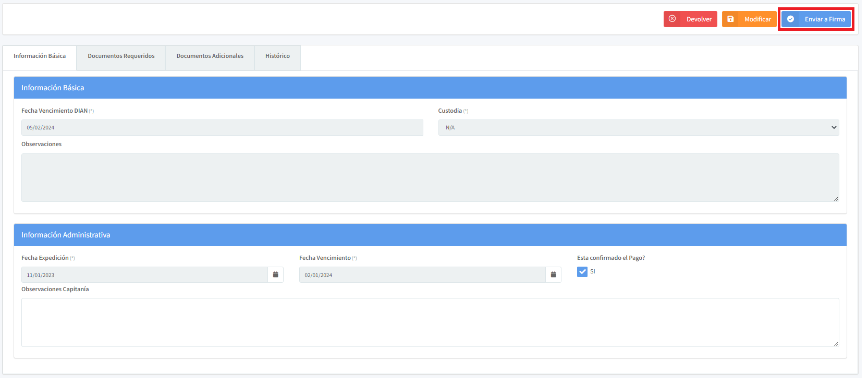The image size is (868, 383).
Task: Focus the Observaciones Capitanía text area
Action: coord(430,322)
